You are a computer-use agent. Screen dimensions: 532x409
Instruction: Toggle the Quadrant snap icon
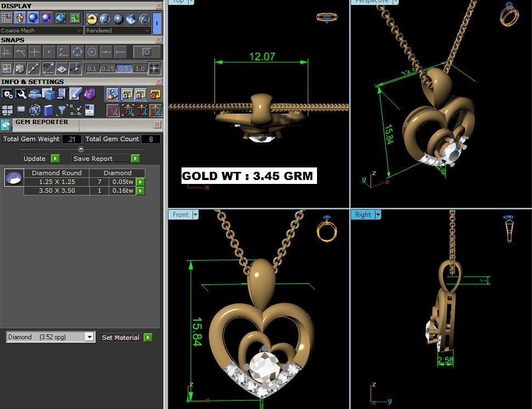click(77, 52)
